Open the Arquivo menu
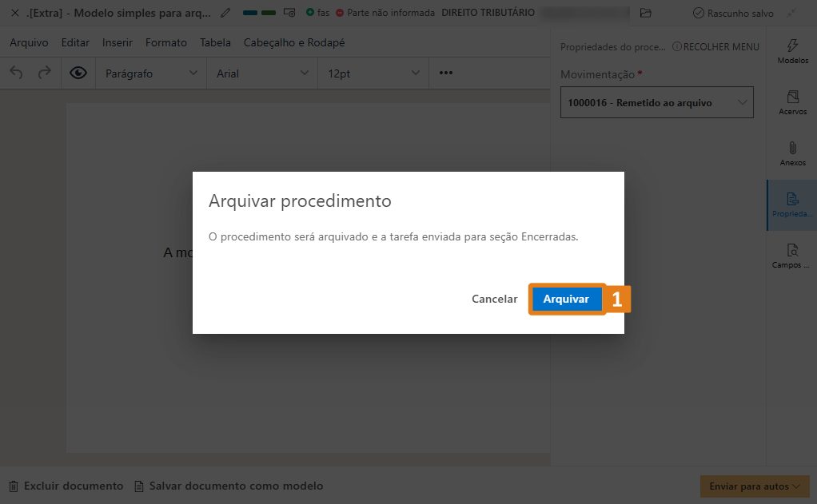817x504 pixels. coord(29,42)
